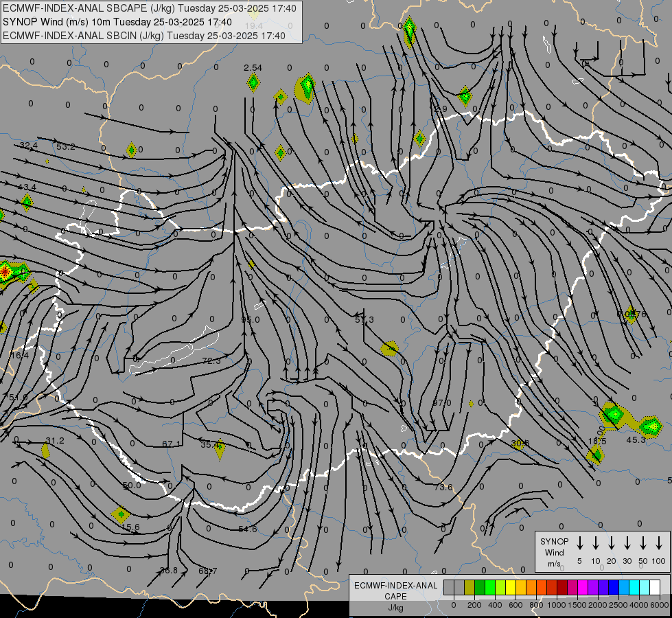Pick the bright green CAPE legend swatch
The image size is (672, 618).
pos(490,588)
